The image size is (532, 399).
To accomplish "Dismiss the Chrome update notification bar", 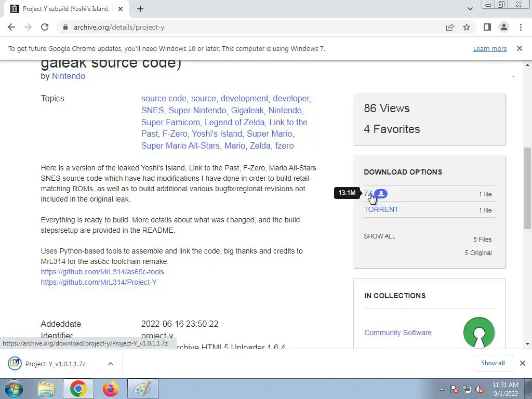I will pyautogui.click(x=519, y=48).
